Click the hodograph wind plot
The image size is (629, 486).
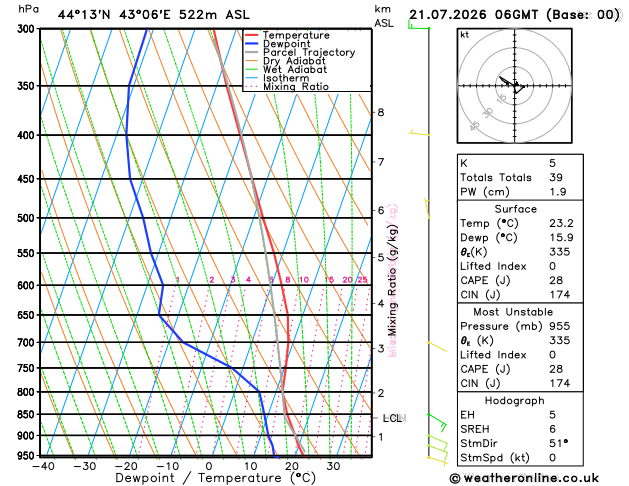(x=515, y=85)
